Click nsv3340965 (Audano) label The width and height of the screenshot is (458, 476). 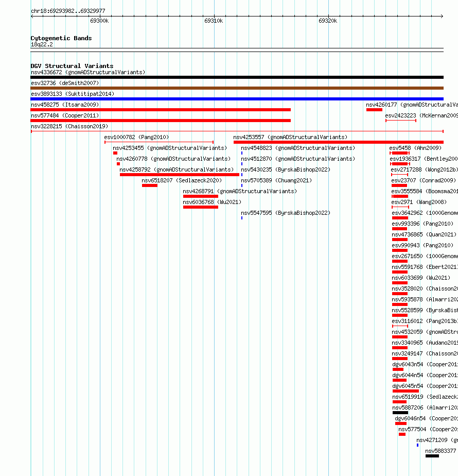point(425,343)
